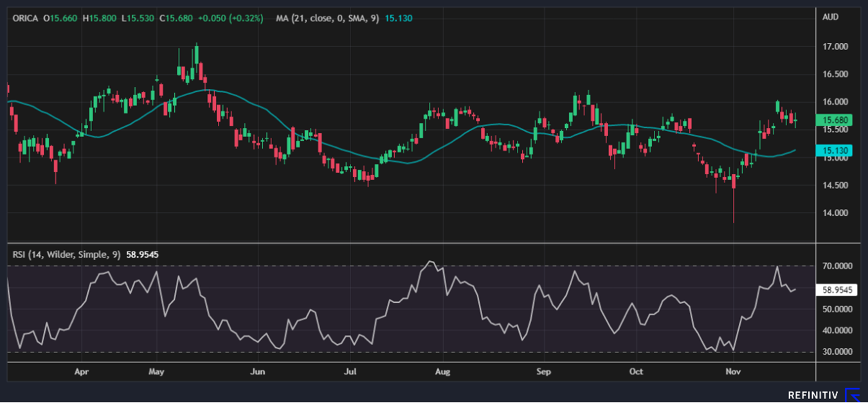Click the RSI legend value 58.9545
868x403 pixels.
142,255
